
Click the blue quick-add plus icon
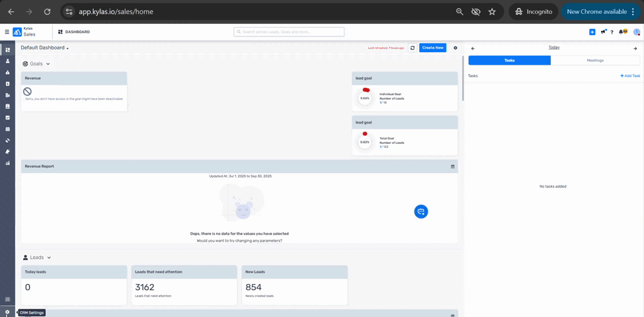pos(592,32)
